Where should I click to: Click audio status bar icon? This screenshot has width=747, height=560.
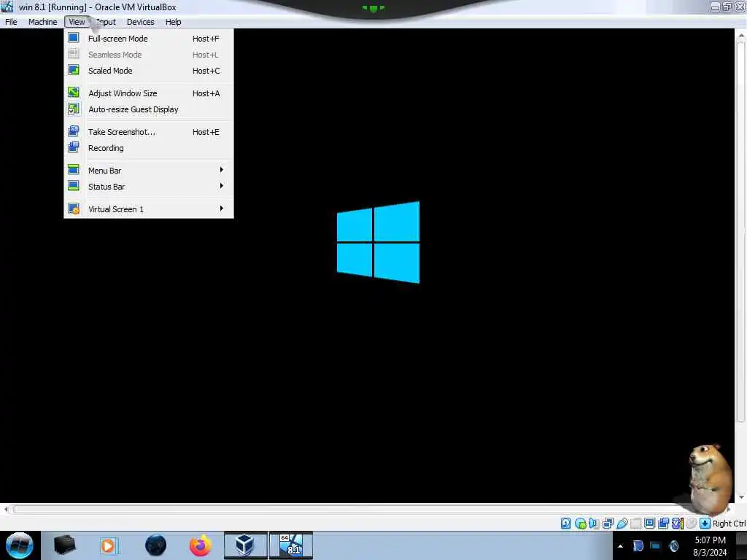pyautogui.click(x=594, y=524)
